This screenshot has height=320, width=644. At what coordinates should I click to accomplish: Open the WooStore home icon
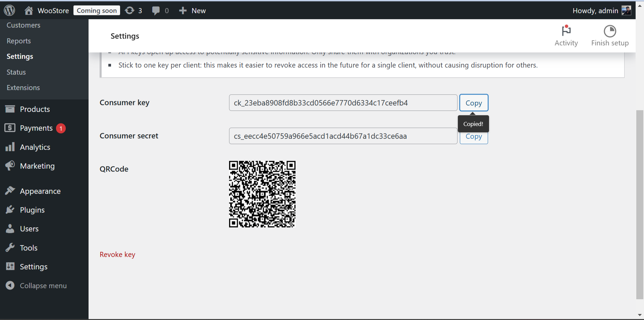(29, 11)
